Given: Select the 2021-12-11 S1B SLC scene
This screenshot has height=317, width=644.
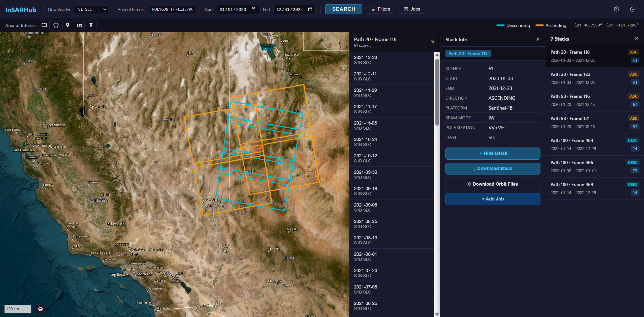Looking at the screenshot, I should (392, 76).
